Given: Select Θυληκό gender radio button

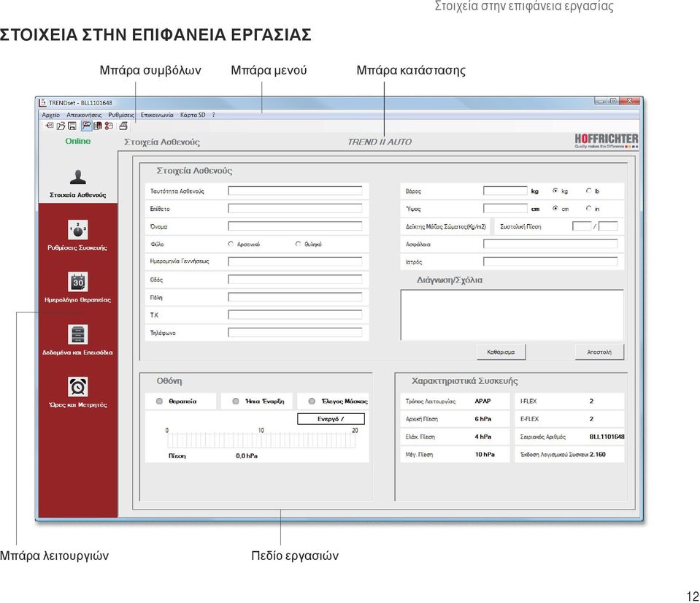Looking at the screenshot, I should tap(299, 244).
